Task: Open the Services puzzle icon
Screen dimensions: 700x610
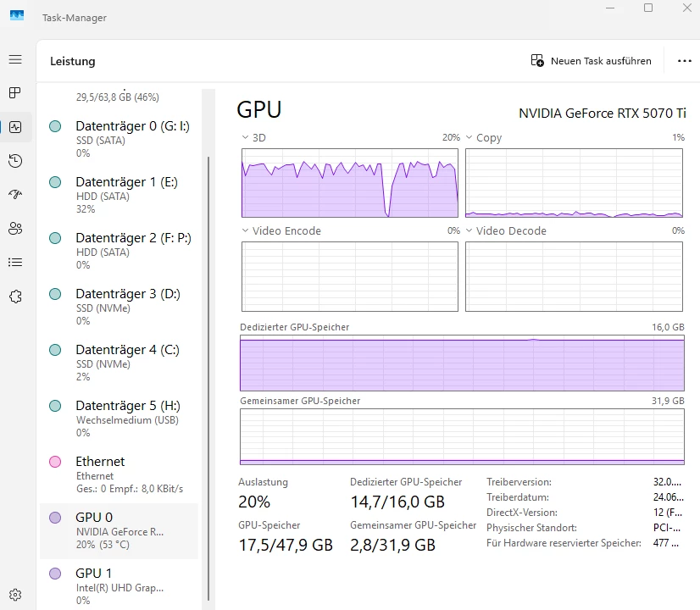Action: pos(15,297)
